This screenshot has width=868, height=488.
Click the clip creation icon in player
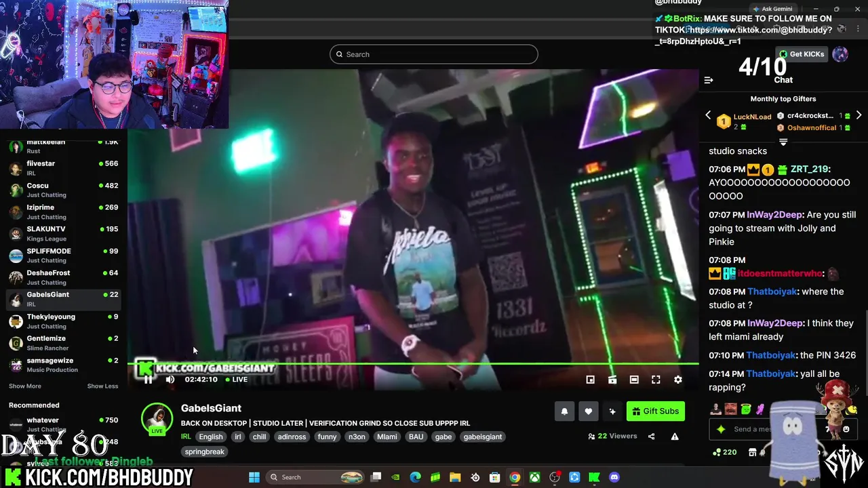tap(612, 380)
